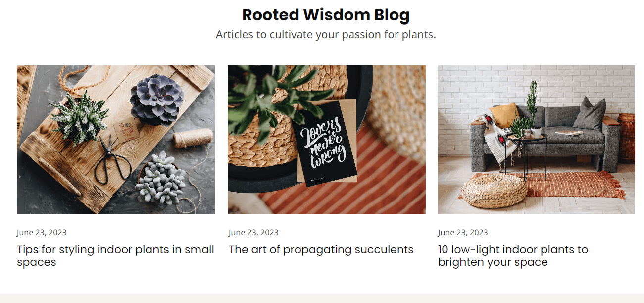Screen dimensions: 644x303
Task: Open the gray sofa living room thumbnail
Action: click(x=537, y=140)
